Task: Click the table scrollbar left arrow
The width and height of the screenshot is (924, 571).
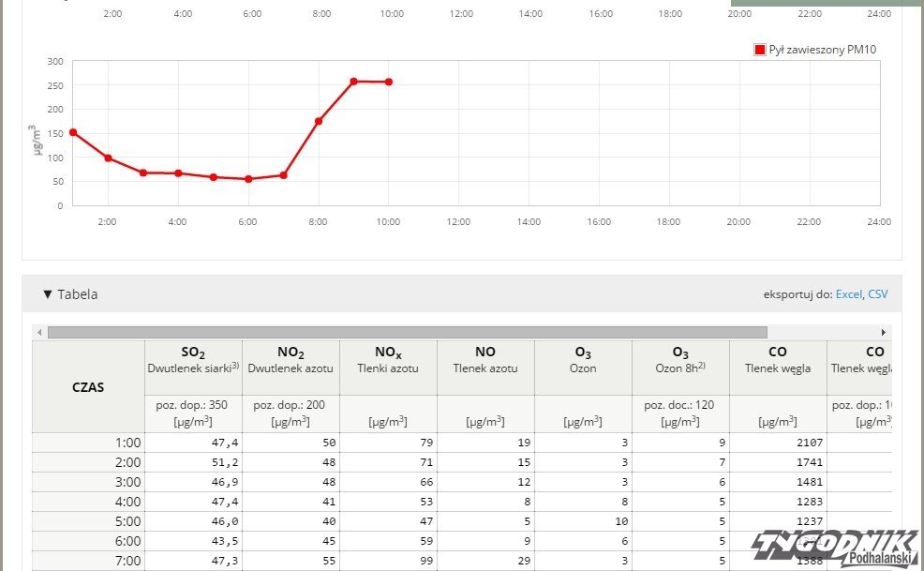Action: click(38, 332)
